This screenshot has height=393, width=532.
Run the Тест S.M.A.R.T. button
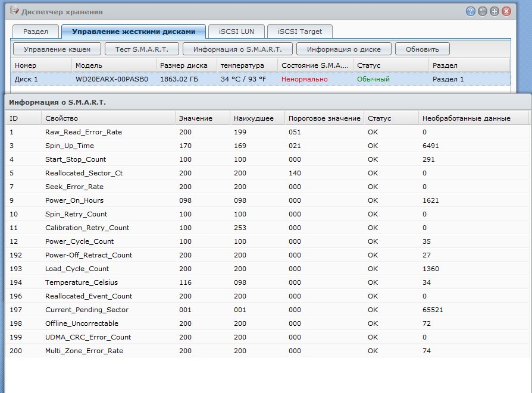(x=141, y=49)
